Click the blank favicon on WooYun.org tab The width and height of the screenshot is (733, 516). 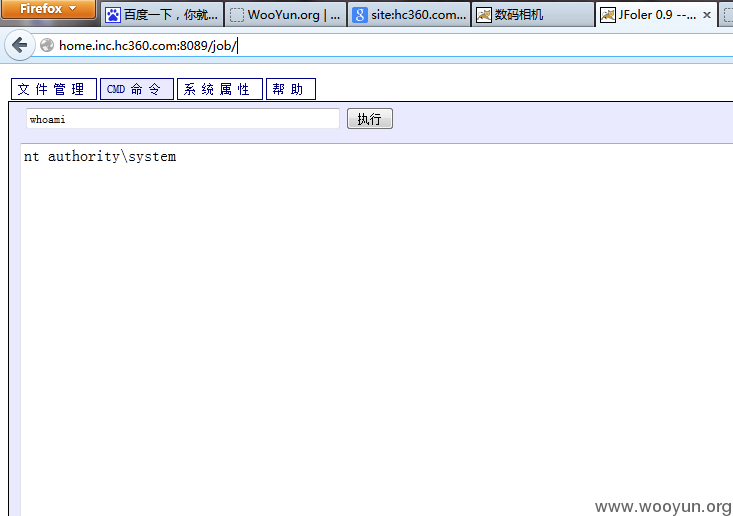tap(237, 15)
